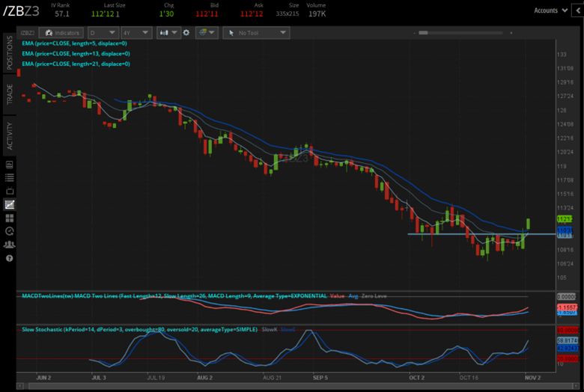Open the grid layout icon in sidebar
Image resolution: width=584 pixels, height=392 pixels.
(9, 218)
